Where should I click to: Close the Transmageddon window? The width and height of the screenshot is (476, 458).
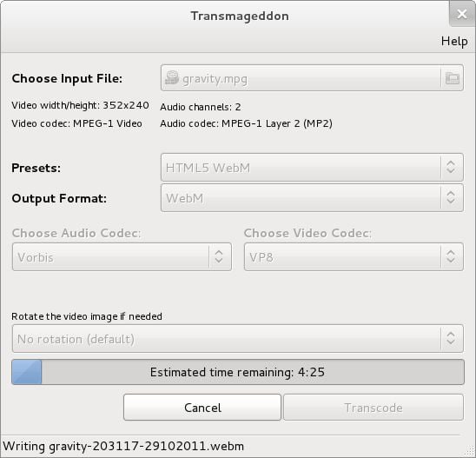click(x=462, y=14)
